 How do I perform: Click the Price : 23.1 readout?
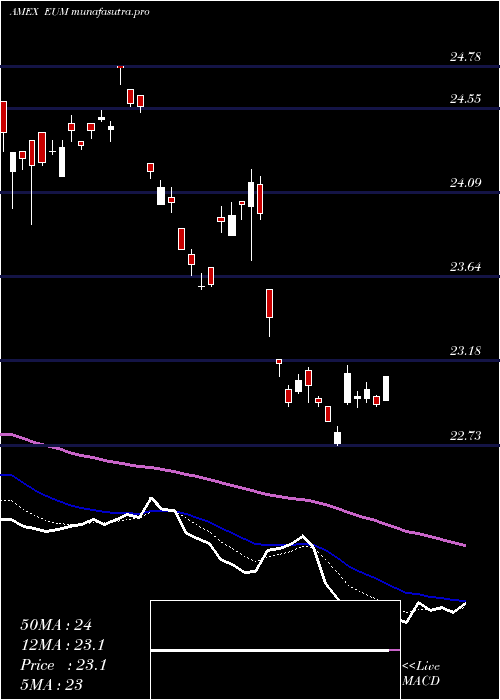pyautogui.click(x=63, y=665)
